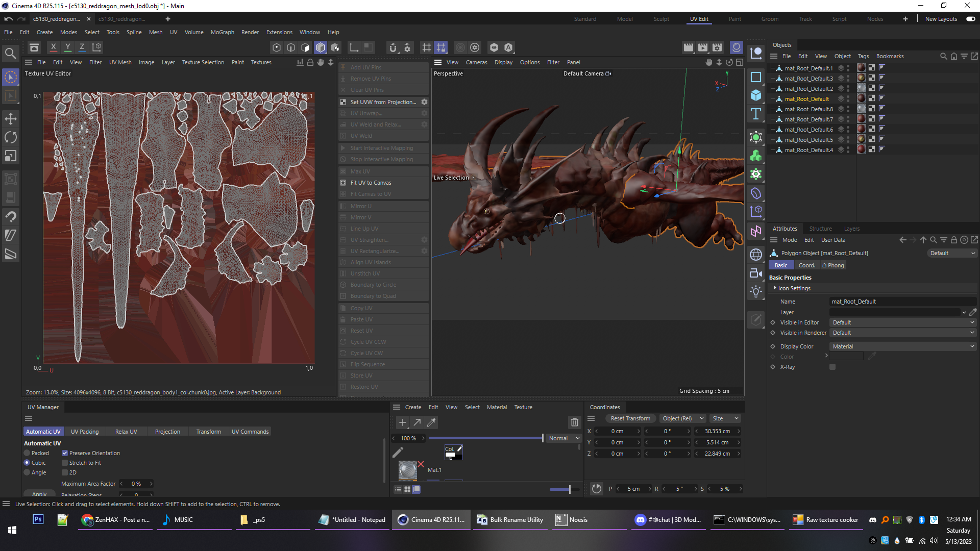Add a Cube primitive object
Screen dimensions: 980x551
(756, 95)
